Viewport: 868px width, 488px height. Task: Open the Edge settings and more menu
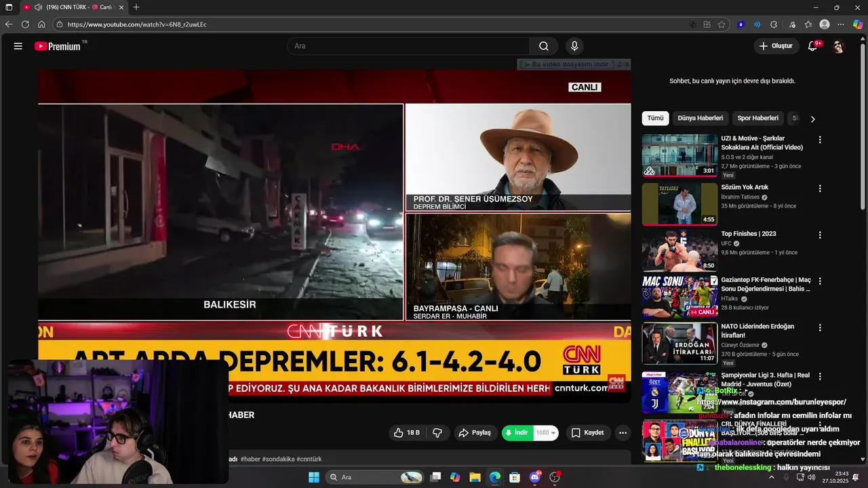coord(841,24)
